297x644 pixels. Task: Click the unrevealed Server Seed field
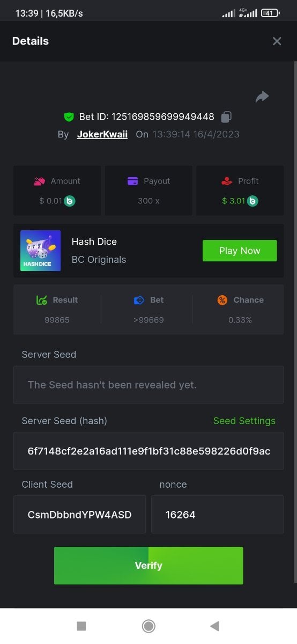point(148,385)
